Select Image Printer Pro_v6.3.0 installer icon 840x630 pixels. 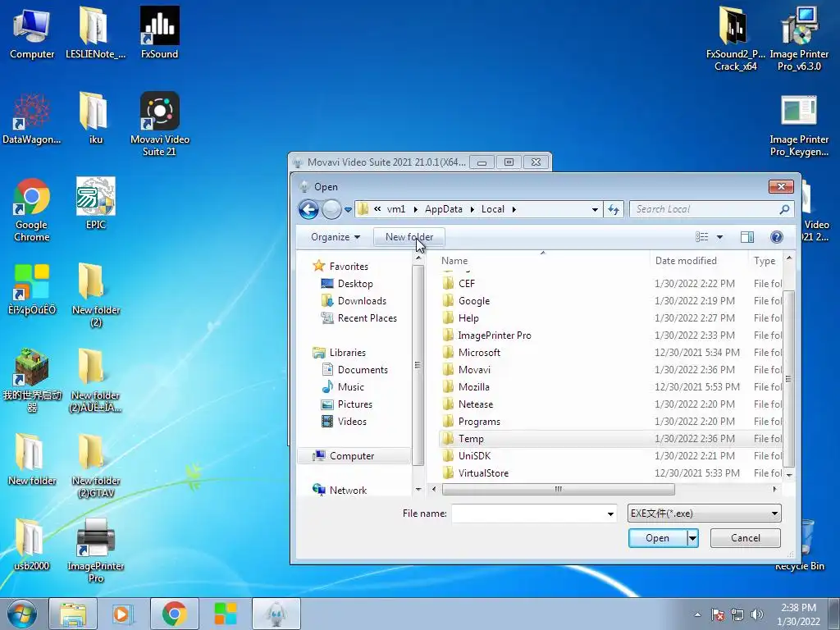point(799,39)
